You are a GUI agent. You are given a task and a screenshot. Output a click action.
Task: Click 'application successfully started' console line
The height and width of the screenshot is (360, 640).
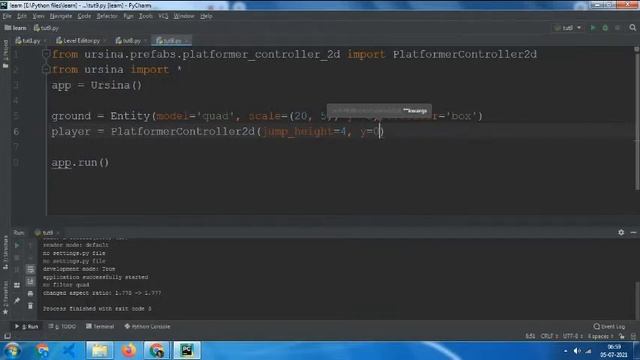click(96, 277)
